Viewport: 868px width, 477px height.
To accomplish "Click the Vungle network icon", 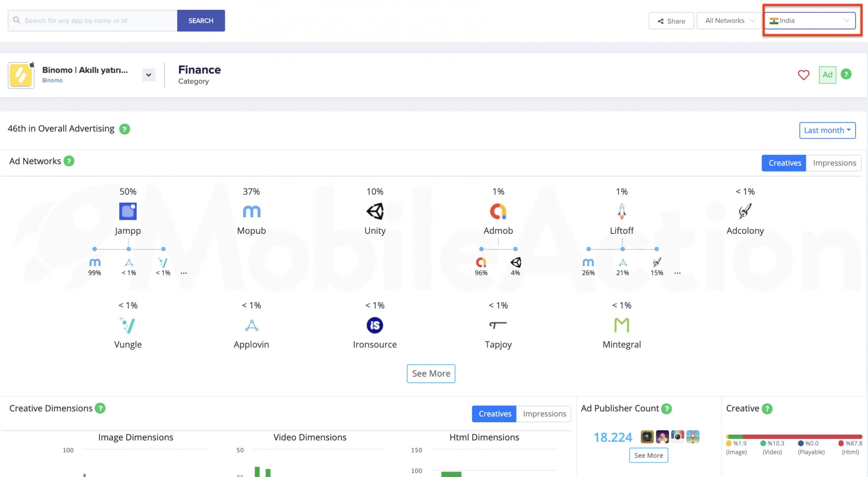I will 127,325.
